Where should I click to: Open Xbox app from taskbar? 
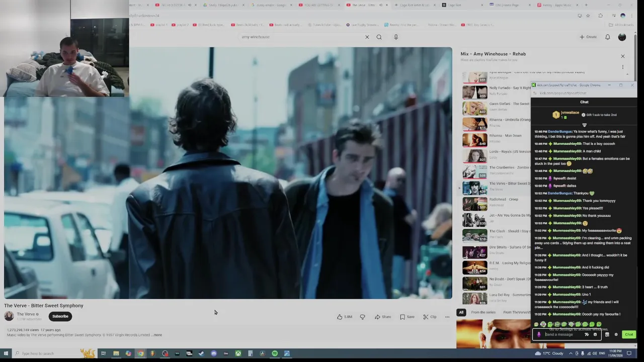(238, 353)
